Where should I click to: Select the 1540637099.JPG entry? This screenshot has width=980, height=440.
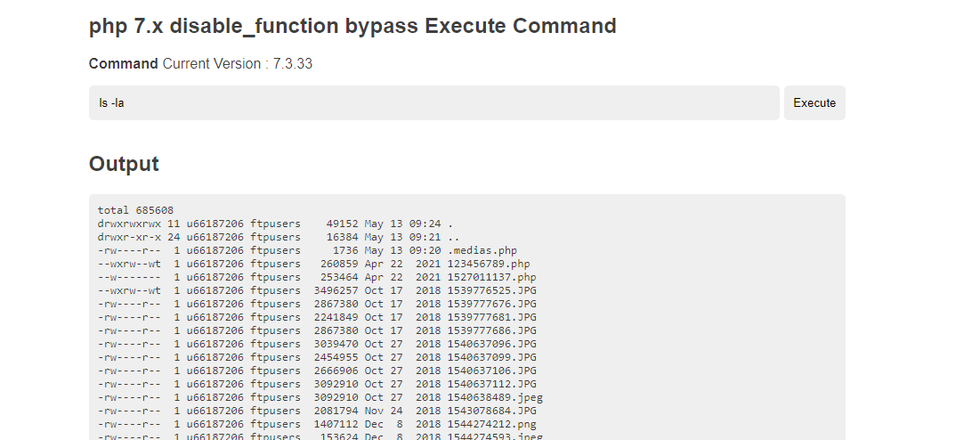coord(491,357)
